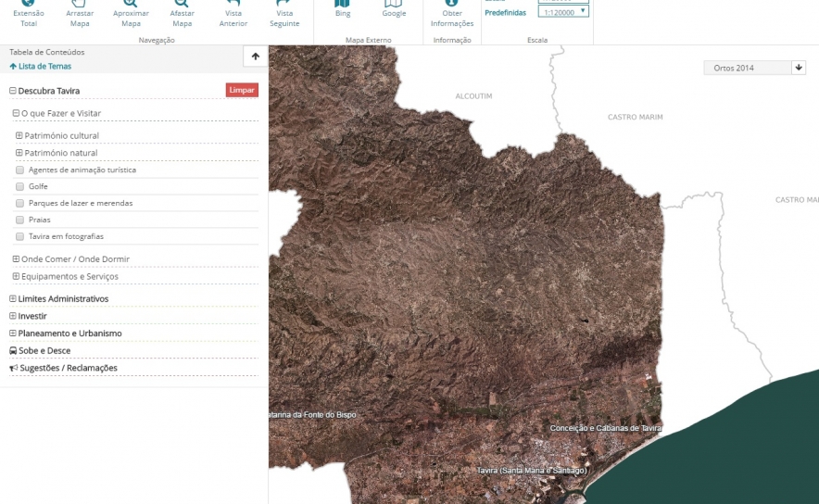Click the Ortos 2014 basemap field
The width and height of the screenshot is (819, 504).
tap(747, 68)
